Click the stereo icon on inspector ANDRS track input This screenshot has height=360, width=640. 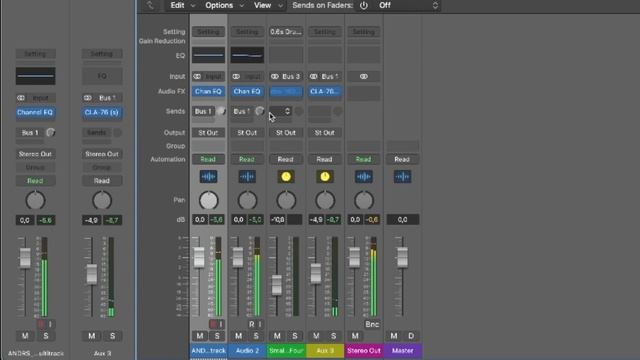(x=21, y=98)
